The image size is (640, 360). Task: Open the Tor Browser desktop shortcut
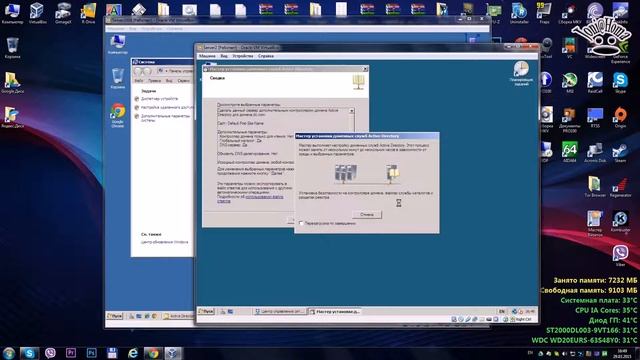click(595, 187)
